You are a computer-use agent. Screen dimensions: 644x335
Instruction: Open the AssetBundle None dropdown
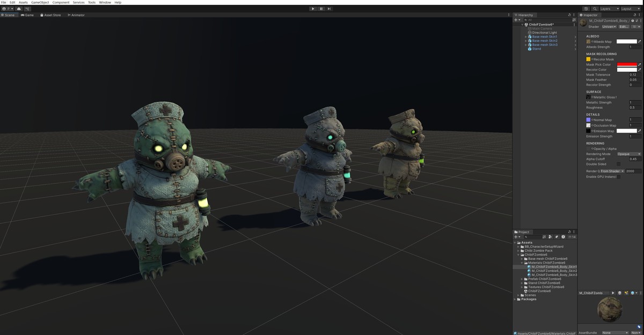pyautogui.click(x=616, y=332)
